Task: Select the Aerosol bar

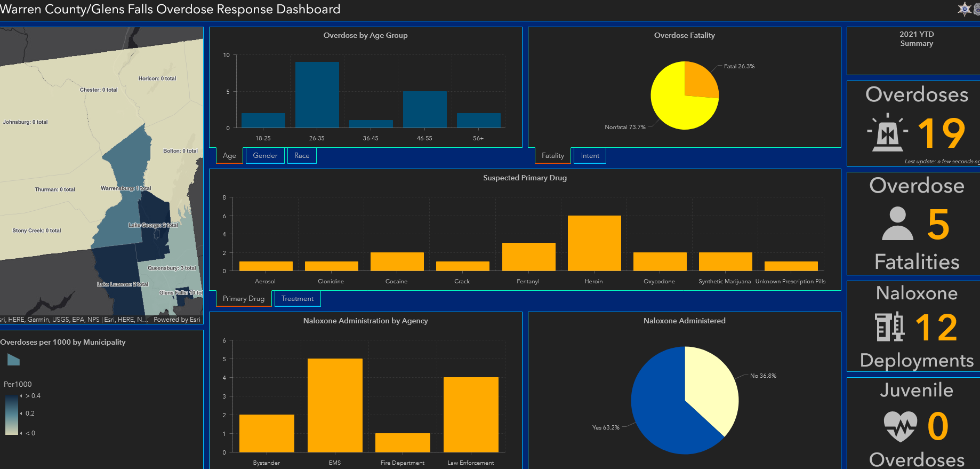Action: click(x=266, y=266)
